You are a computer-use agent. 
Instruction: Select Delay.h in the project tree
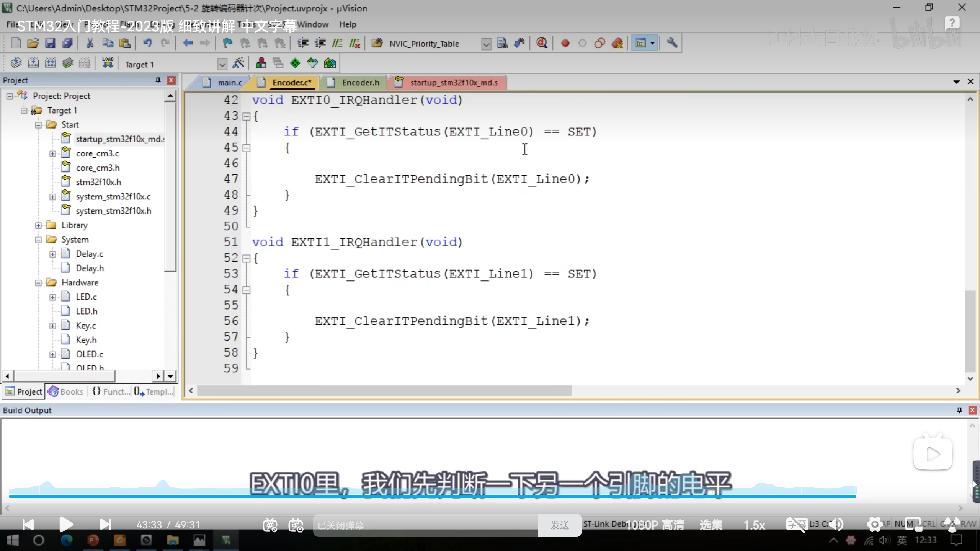(x=90, y=268)
